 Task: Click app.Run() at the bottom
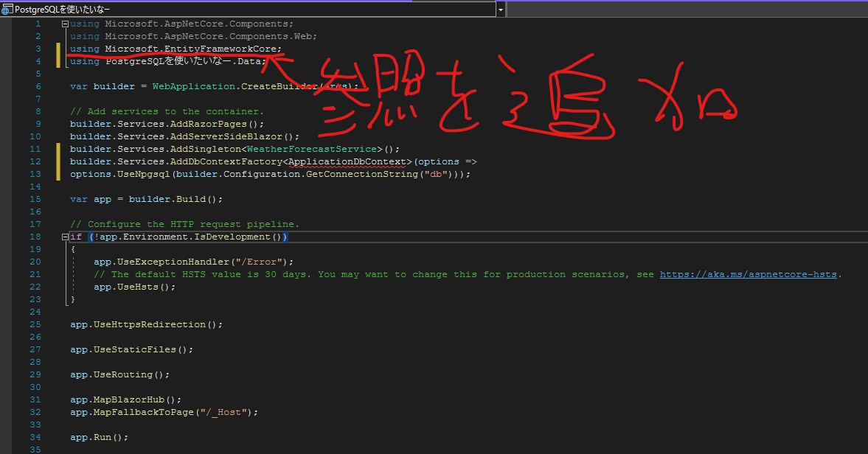(x=96, y=436)
